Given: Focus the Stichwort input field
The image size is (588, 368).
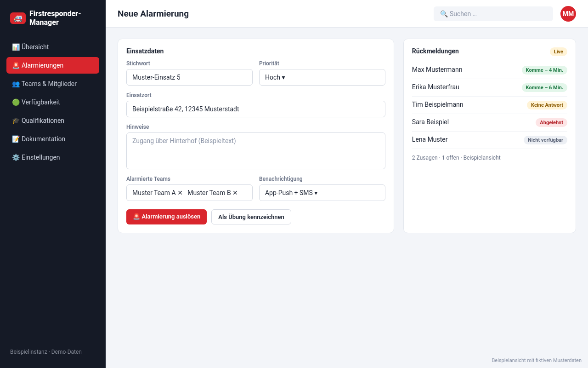Looking at the screenshot, I should (189, 77).
